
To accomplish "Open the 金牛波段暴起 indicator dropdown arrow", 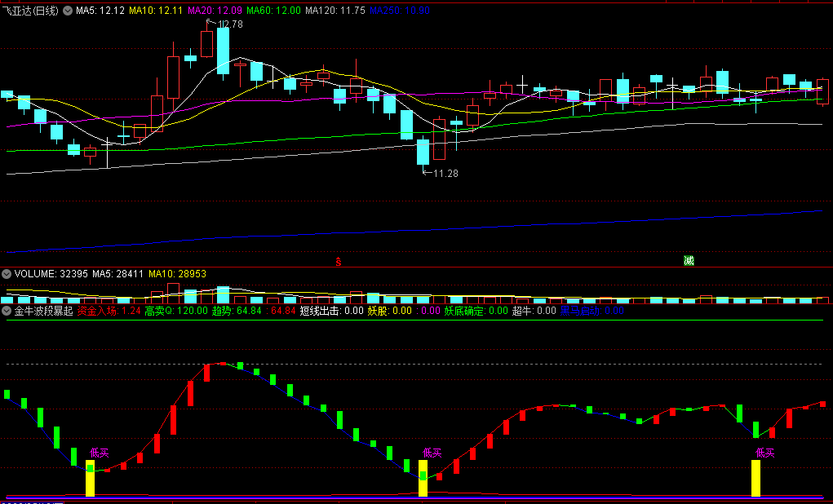I will 7,311.
